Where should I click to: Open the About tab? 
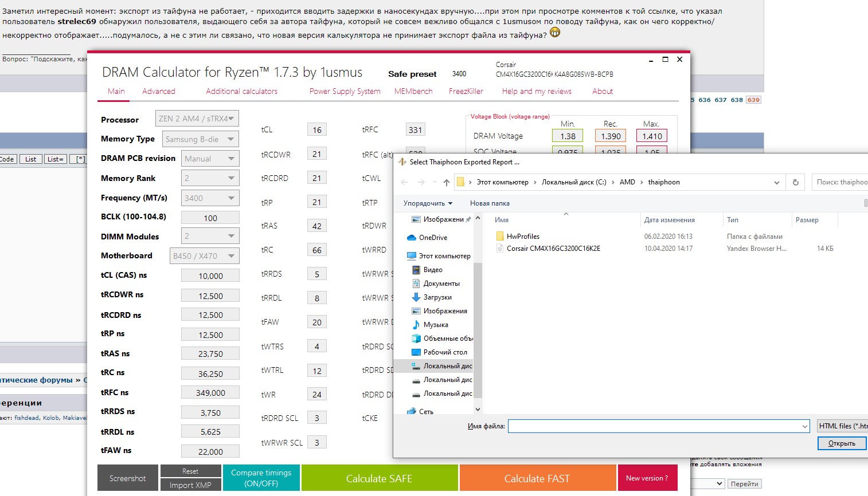(x=603, y=91)
